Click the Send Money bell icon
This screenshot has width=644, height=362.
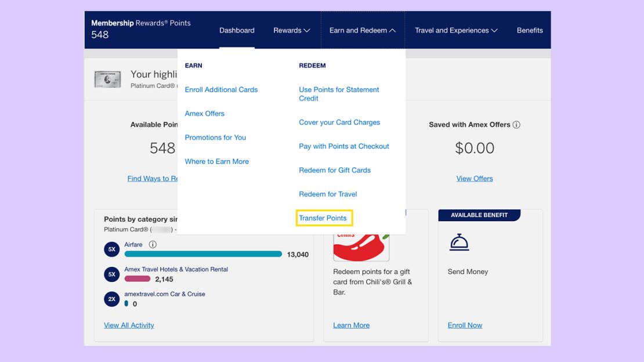coord(459,242)
